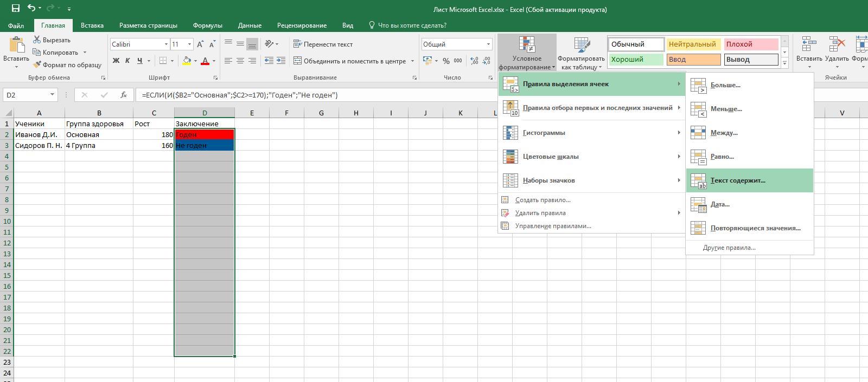Open the Name Box dropdown arrow
The height and width of the screenshot is (382, 868).
52,95
